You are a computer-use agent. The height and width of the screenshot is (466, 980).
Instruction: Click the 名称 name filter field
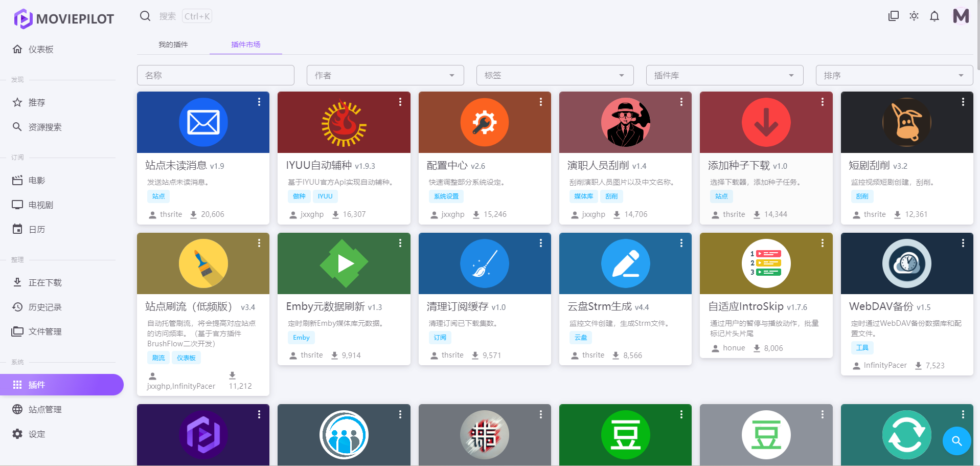pos(216,75)
